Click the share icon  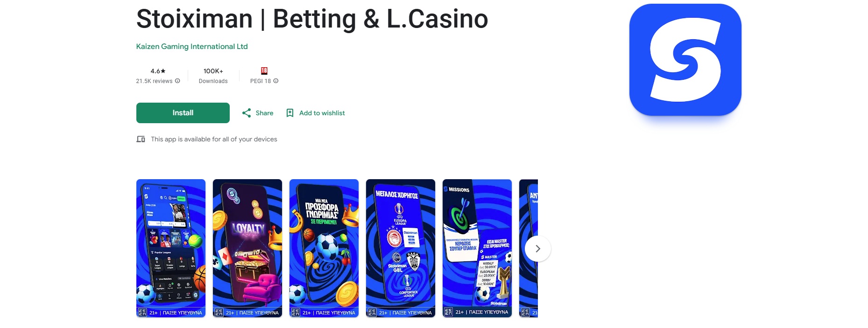(247, 113)
